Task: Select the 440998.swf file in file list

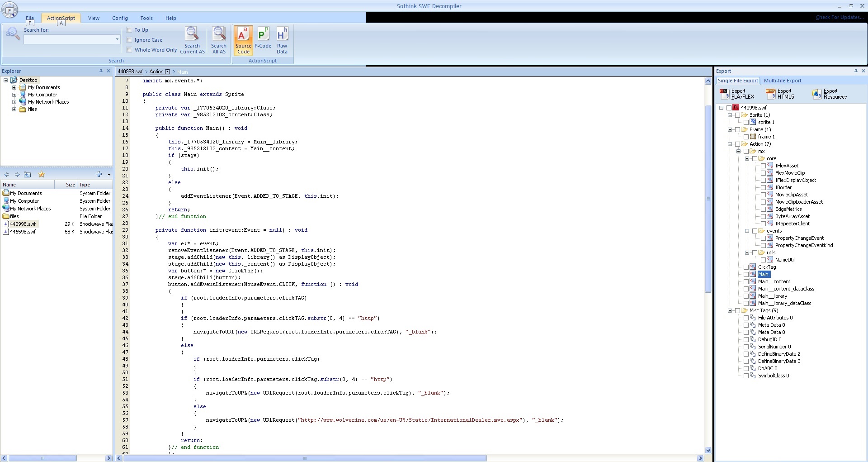Action: click(23, 224)
